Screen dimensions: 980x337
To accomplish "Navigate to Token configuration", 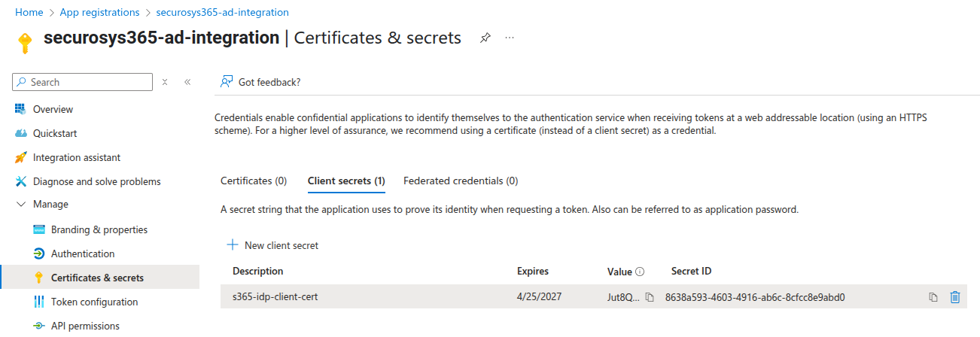I will tap(94, 302).
